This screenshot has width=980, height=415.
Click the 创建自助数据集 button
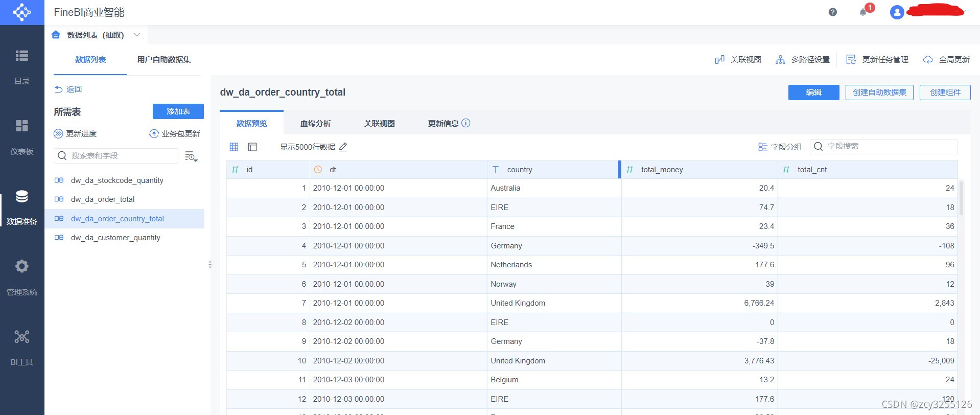click(x=879, y=93)
